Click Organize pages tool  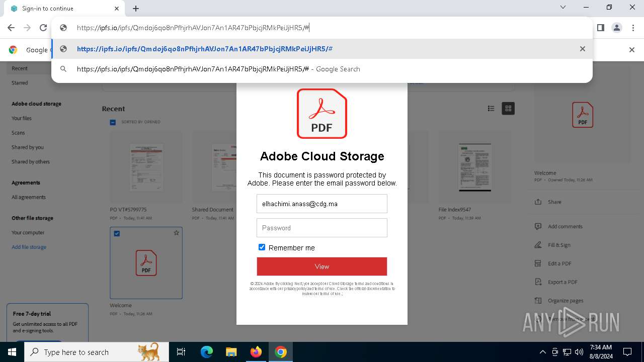[x=566, y=301]
